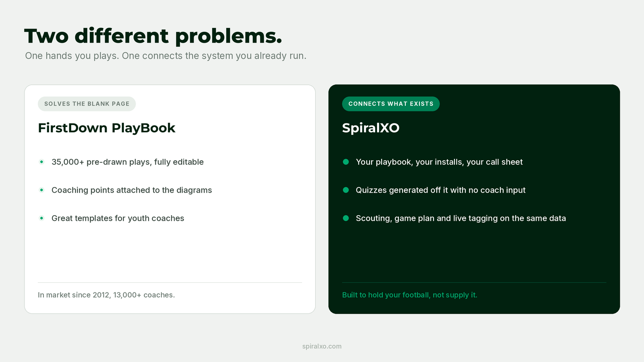The height and width of the screenshot is (362, 644).
Task: Click 'Coaching points attached to the diagrams'
Action: point(132,190)
